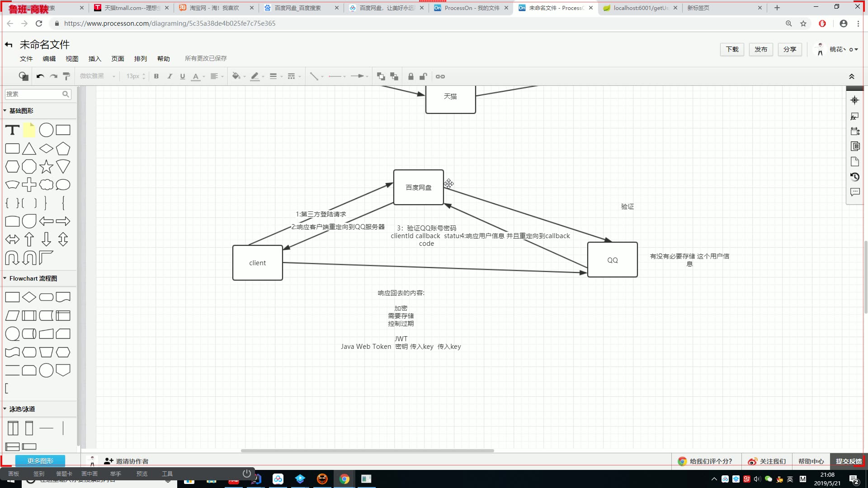Image resolution: width=868 pixels, height=488 pixels.
Task: Toggle italic text formatting
Action: click(x=170, y=76)
